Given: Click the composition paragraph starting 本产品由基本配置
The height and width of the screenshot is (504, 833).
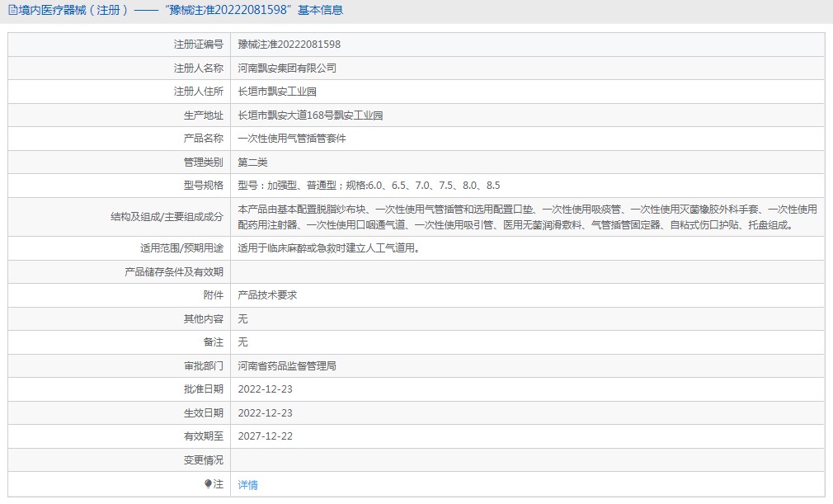Looking at the screenshot, I should click(527, 217).
